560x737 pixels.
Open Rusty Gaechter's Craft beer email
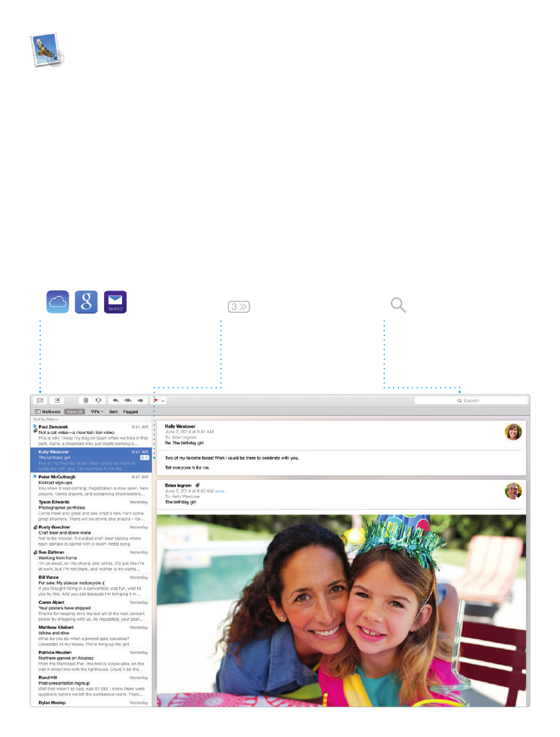91,535
